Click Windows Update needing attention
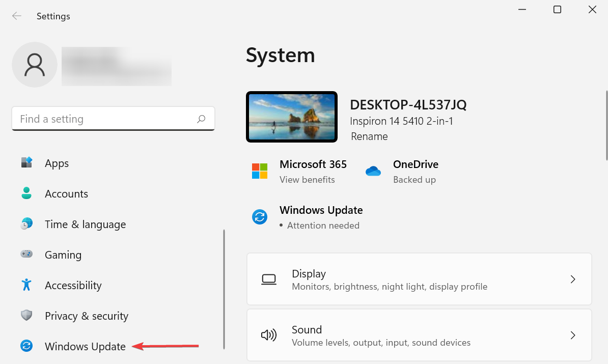Viewport: 608px width, 364px height. click(321, 210)
